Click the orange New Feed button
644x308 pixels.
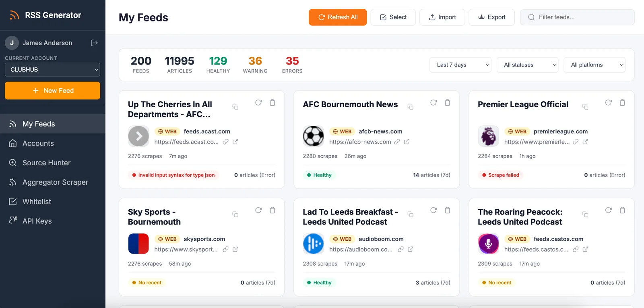tap(52, 91)
